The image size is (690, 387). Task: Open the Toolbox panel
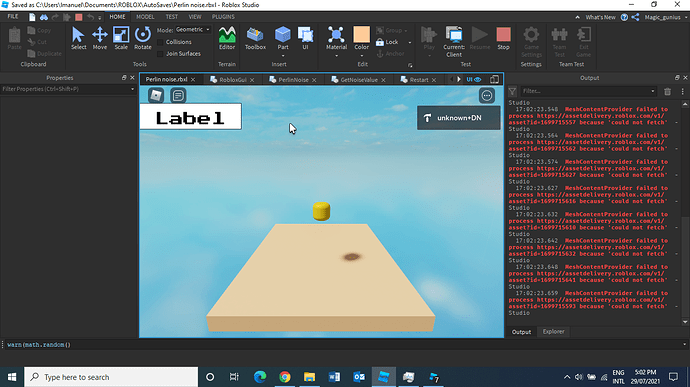coord(255,38)
